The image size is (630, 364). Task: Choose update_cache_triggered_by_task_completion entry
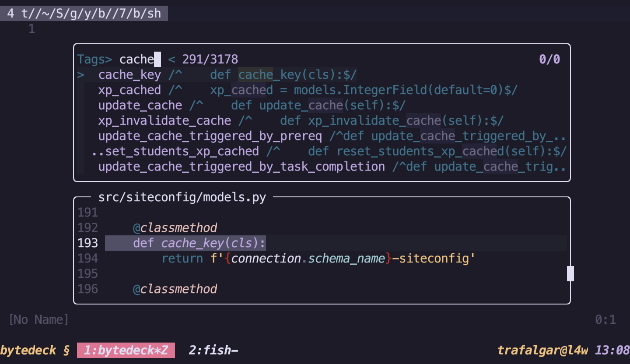[x=241, y=166]
